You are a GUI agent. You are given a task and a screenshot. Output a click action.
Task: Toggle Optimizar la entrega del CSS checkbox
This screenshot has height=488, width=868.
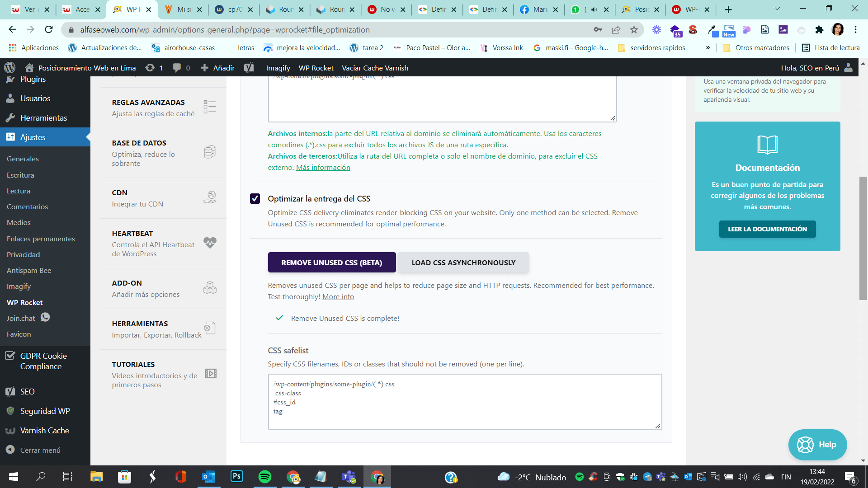tap(255, 199)
